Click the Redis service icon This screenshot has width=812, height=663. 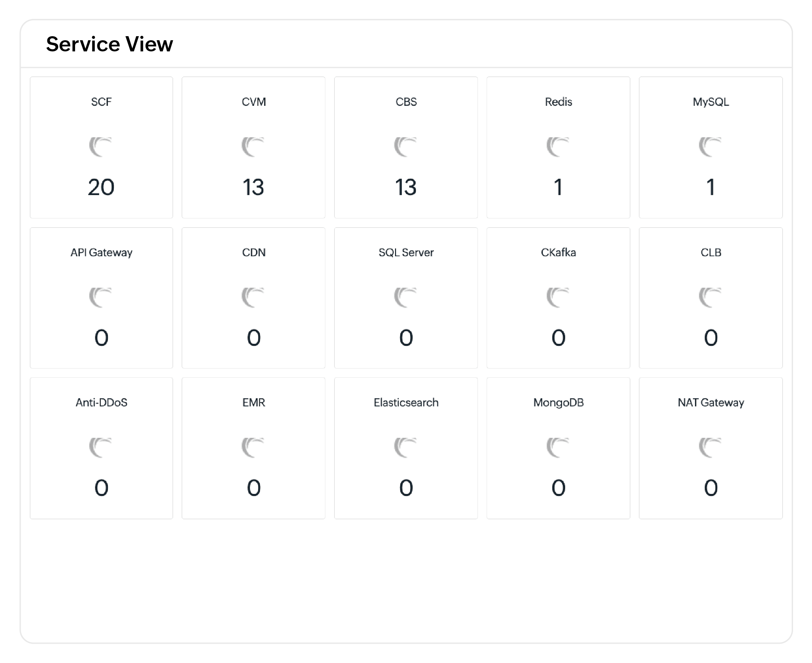coord(558,147)
